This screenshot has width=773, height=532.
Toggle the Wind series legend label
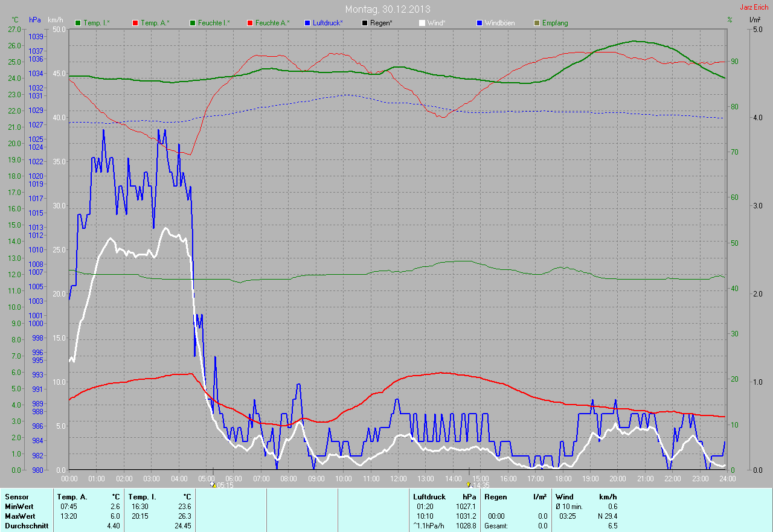point(436,23)
